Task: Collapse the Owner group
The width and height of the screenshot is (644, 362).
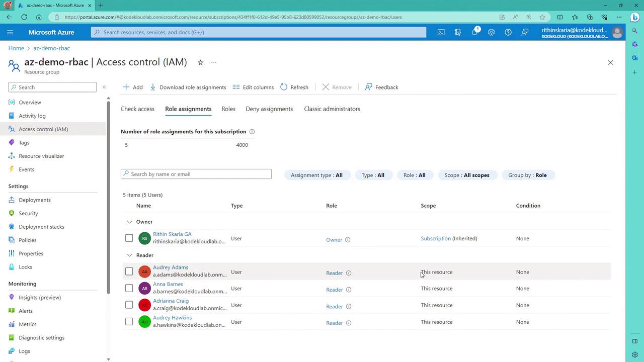Action: point(130,222)
